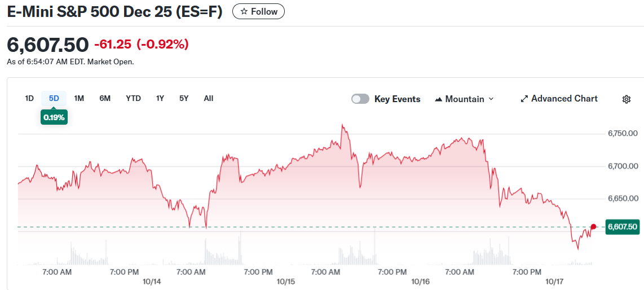
Task: Select the 1D time range tab
Action: click(29, 98)
